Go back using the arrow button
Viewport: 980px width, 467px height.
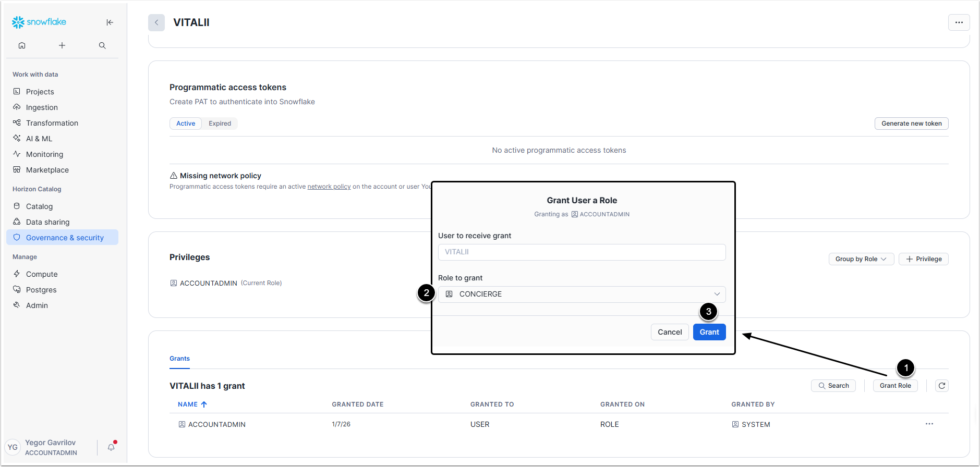156,22
